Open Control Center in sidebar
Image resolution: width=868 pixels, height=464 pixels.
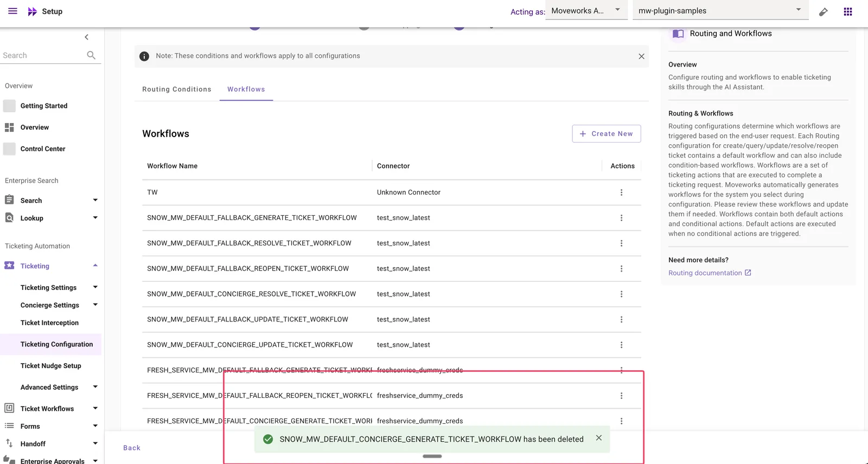43,149
